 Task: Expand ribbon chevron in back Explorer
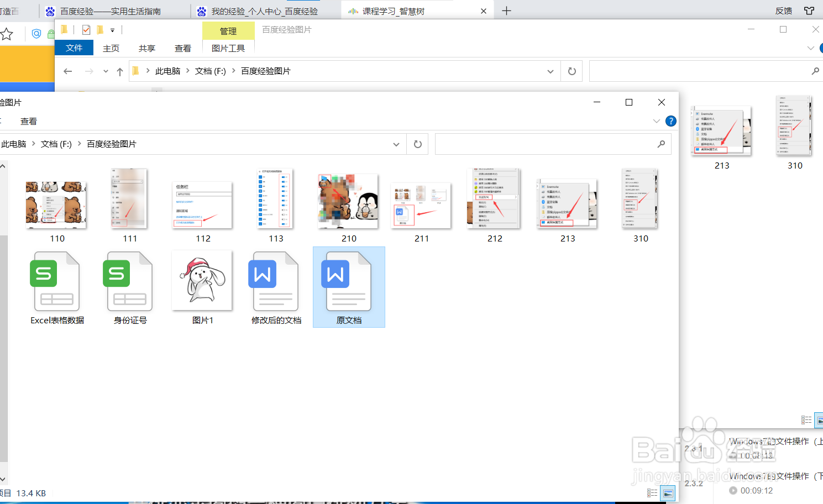pyautogui.click(x=811, y=48)
